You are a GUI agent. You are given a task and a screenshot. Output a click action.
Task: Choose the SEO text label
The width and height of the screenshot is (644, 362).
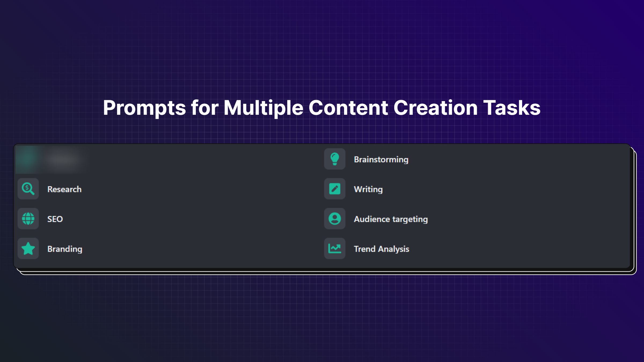55,219
